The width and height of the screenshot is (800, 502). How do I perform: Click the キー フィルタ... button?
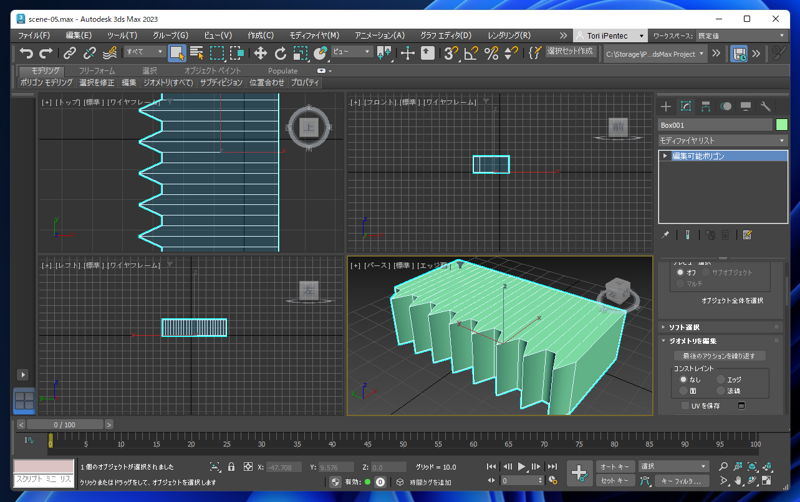tap(682, 481)
